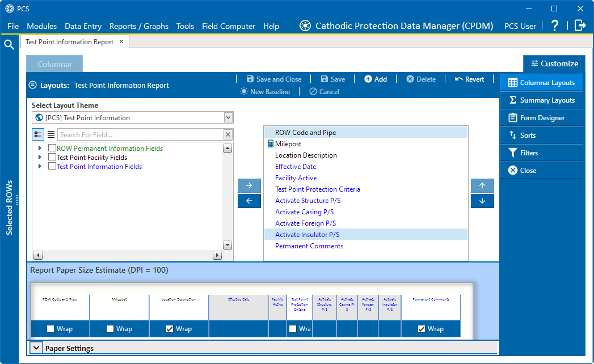Open the Data Entry menu
594x364 pixels.
click(83, 26)
